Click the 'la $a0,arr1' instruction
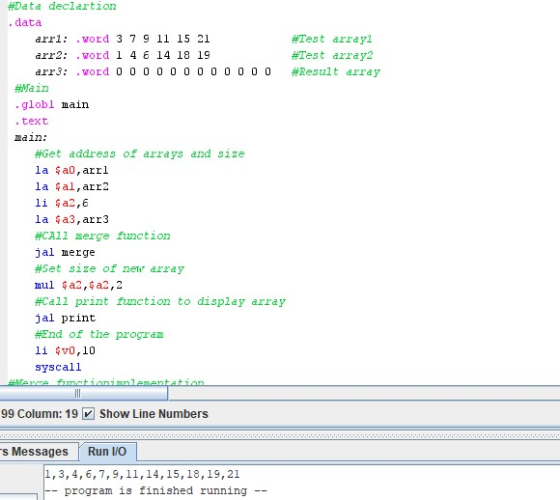Viewport: 560px width, 500px height. point(72,170)
